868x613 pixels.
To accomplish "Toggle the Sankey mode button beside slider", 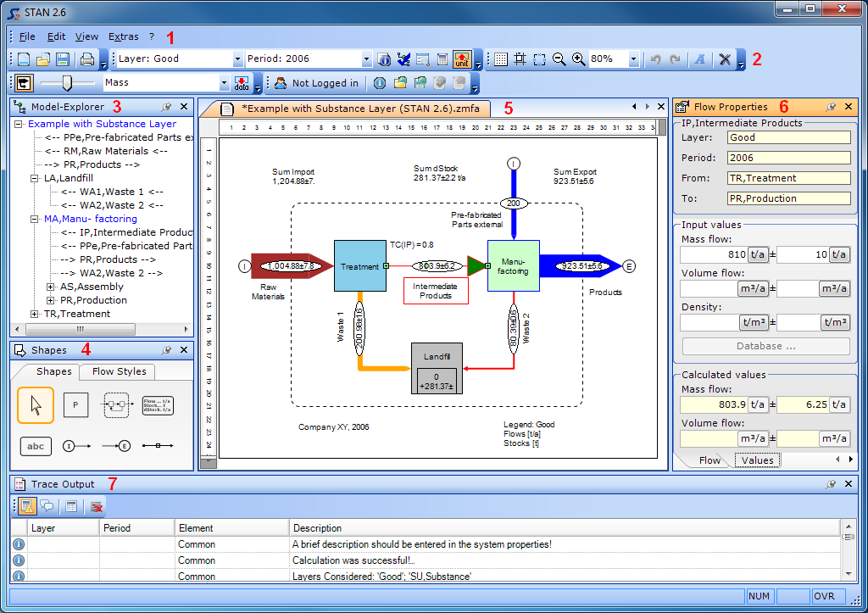I will [x=24, y=83].
